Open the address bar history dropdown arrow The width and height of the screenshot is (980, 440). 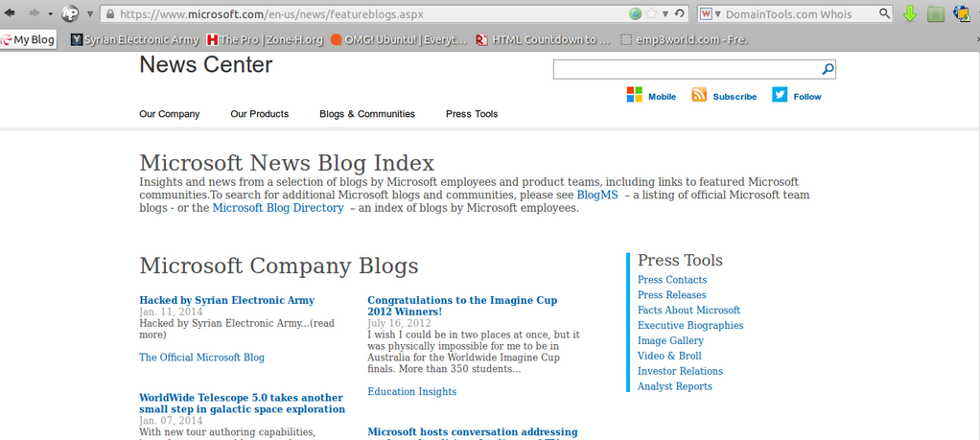click(x=665, y=13)
